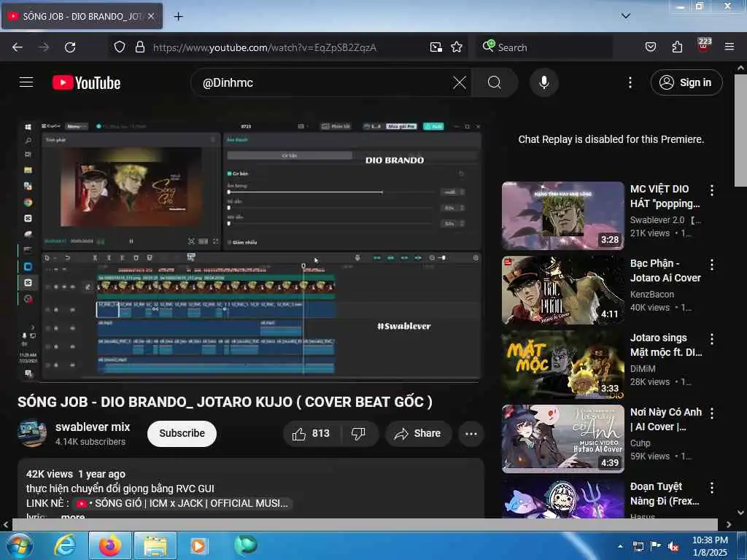The width and height of the screenshot is (747, 560).
Task: Open options for MC VIỆT DIO video
Action: coord(712,190)
